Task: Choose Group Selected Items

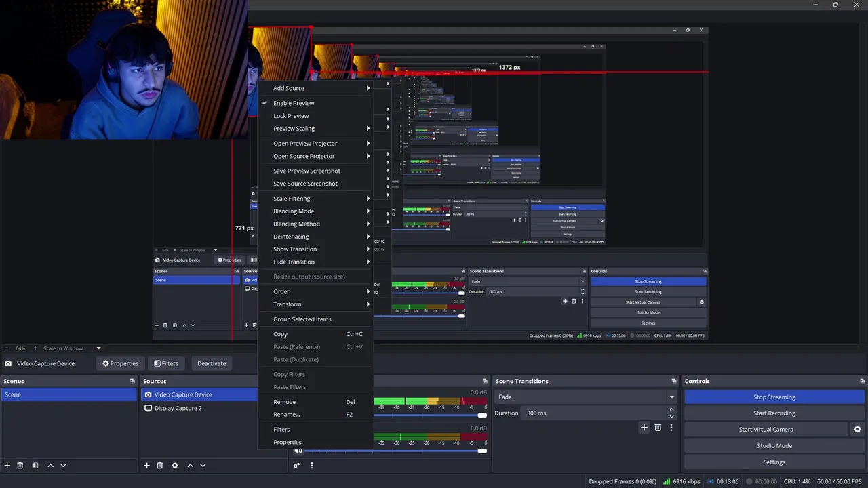Action: point(316,319)
